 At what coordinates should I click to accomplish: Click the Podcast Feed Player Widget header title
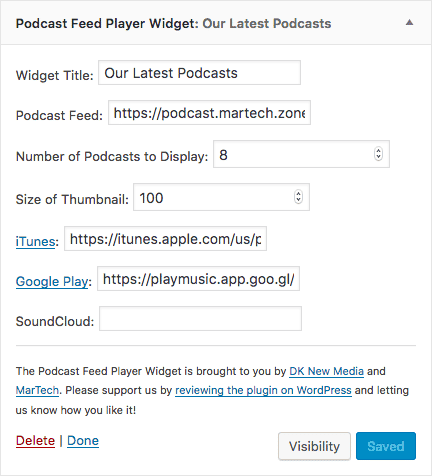[173, 24]
